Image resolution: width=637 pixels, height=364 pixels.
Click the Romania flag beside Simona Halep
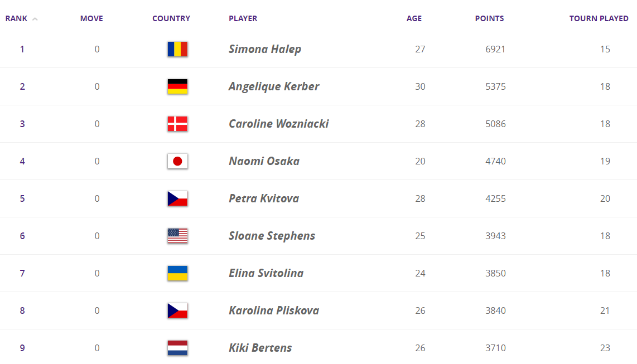point(177,49)
